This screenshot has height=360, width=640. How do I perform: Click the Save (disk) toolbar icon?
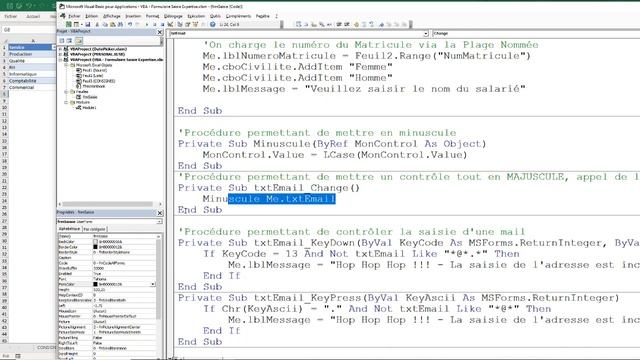(x=87, y=24)
